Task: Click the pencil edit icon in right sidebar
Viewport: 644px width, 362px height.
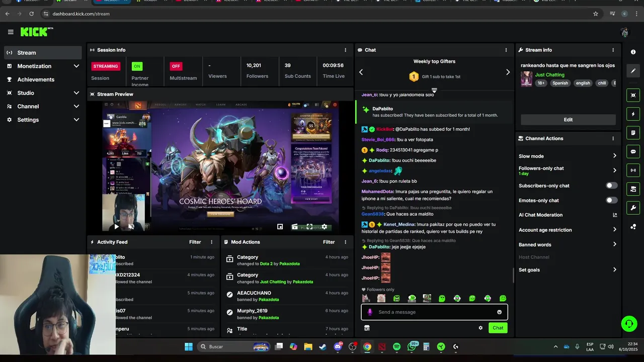Action: pyautogui.click(x=633, y=71)
